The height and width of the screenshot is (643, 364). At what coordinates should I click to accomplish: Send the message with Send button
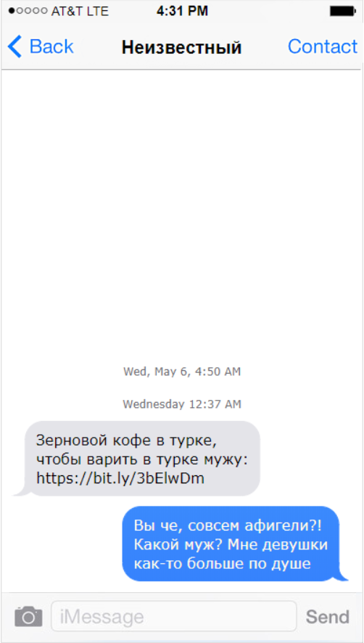click(x=328, y=616)
